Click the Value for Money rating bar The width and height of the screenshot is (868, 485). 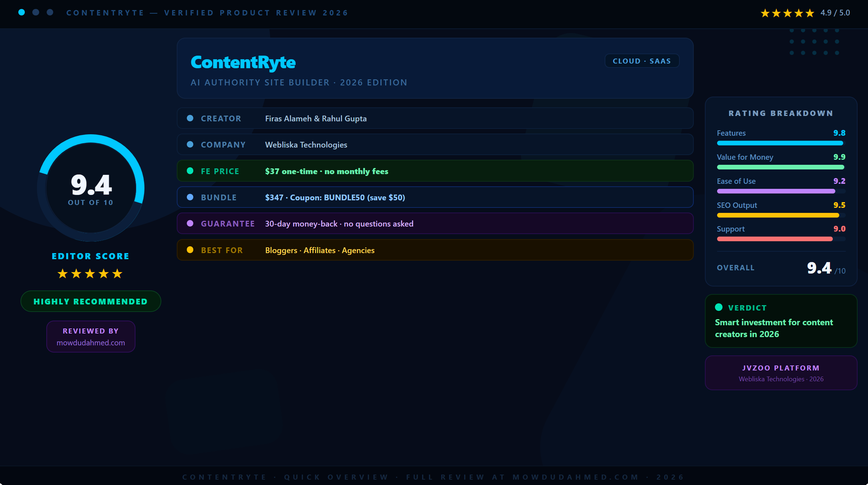781,167
